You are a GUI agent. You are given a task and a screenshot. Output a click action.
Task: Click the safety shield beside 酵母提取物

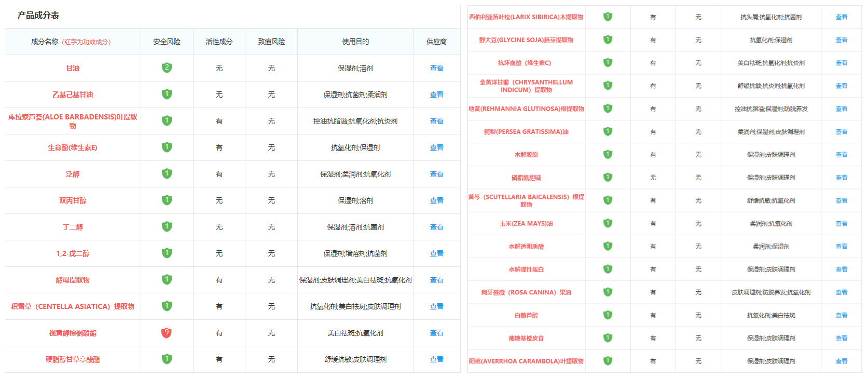click(x=167, y=279)
